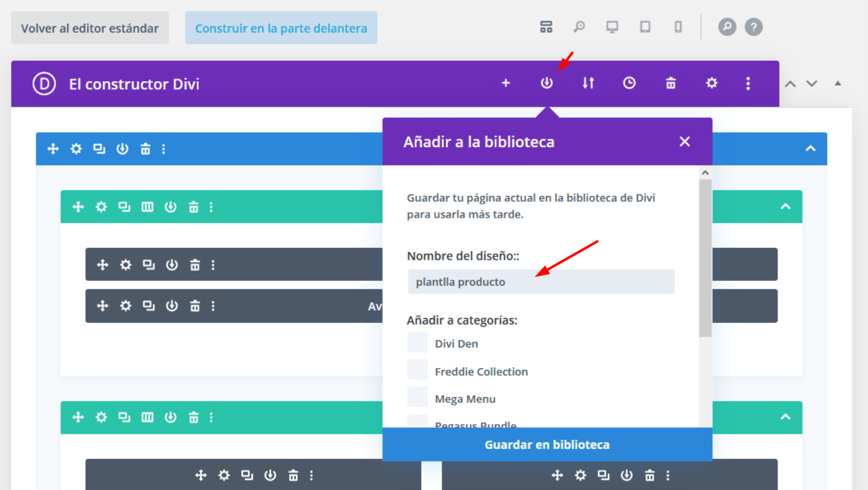Delete the first green row
This screenshot has width=868, height=490.
(x=193, y=207)
